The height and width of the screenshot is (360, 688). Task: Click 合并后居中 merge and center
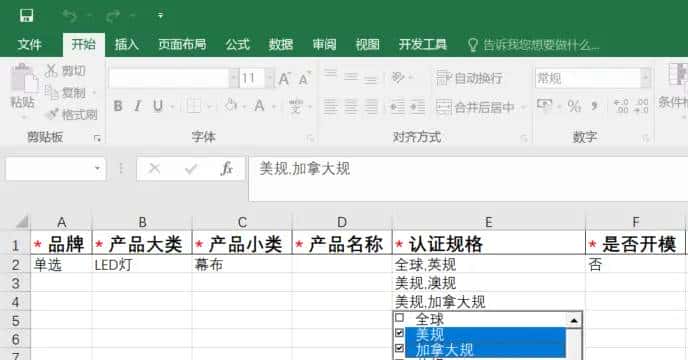click(x=475, y=107)
